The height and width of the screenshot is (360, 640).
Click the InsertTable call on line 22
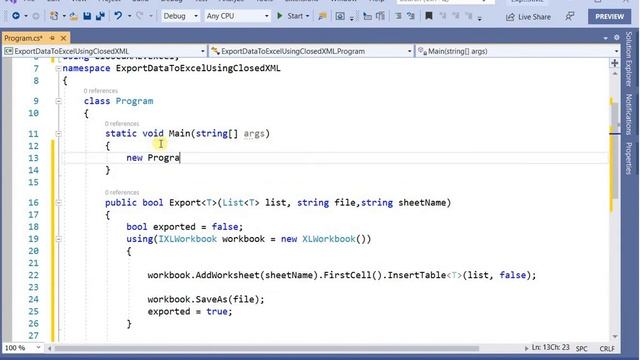pyautogui.click(x=416, y=275)
